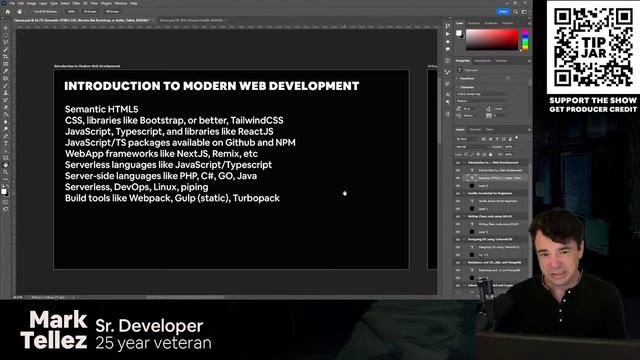Image resolution: width=640 pixels, height=360 pixels.
Task: Hide the Designing UX using TailwindCSS group
Action: point(458,239)
